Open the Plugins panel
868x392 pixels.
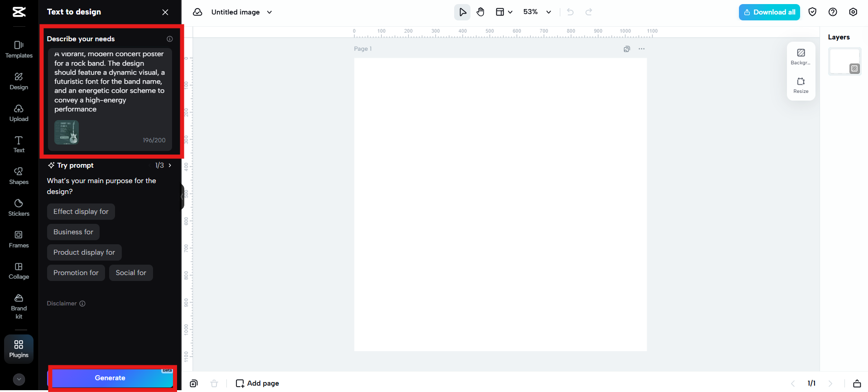[19, 349]
